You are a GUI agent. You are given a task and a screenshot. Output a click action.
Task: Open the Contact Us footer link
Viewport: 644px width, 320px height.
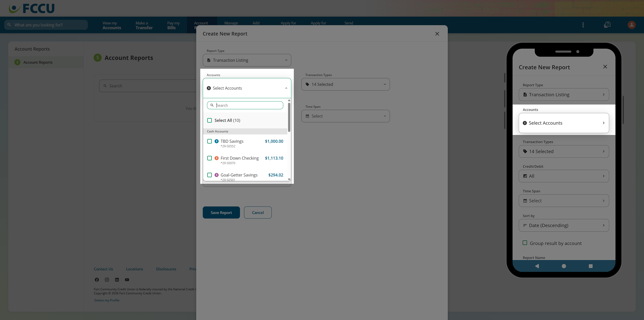(x=103, y=269)
